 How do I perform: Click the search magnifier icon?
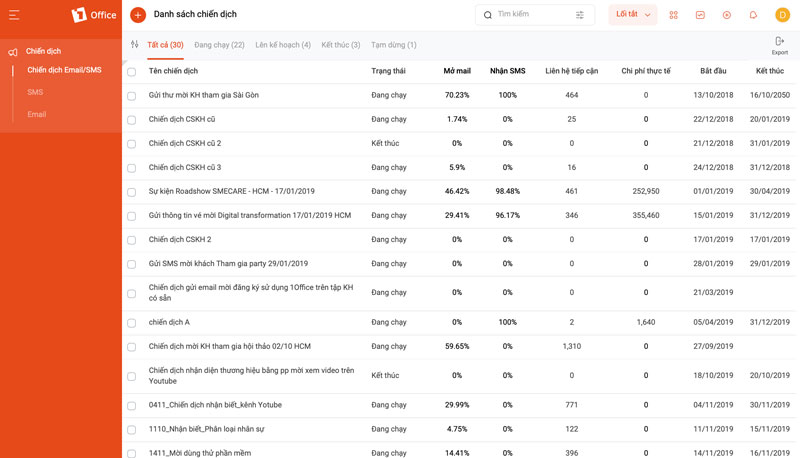point(488,15)
